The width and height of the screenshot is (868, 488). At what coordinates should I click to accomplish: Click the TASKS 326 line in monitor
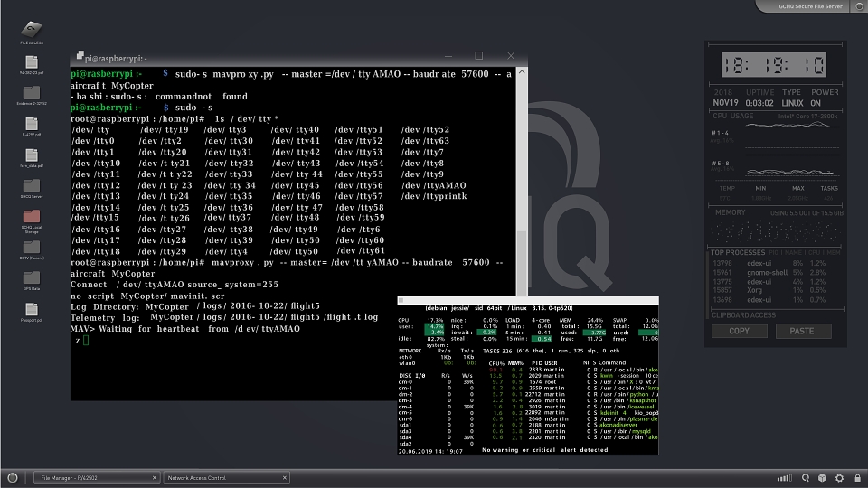(x=551, y=351)
